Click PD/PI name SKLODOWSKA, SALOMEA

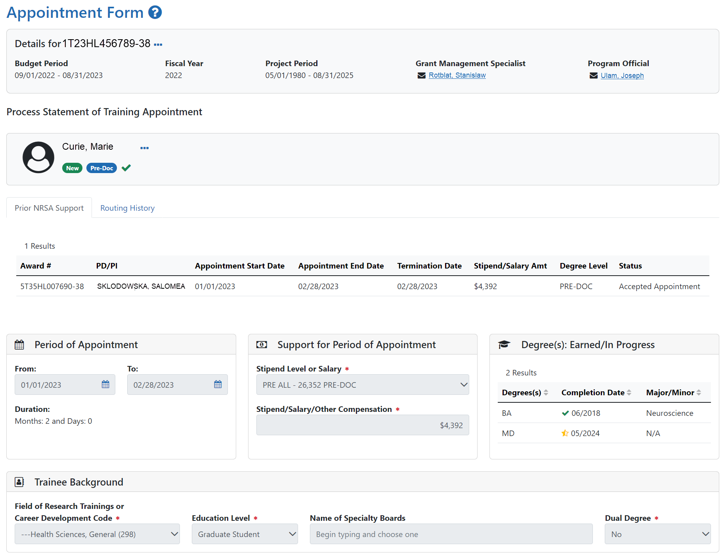click(141, 286)
